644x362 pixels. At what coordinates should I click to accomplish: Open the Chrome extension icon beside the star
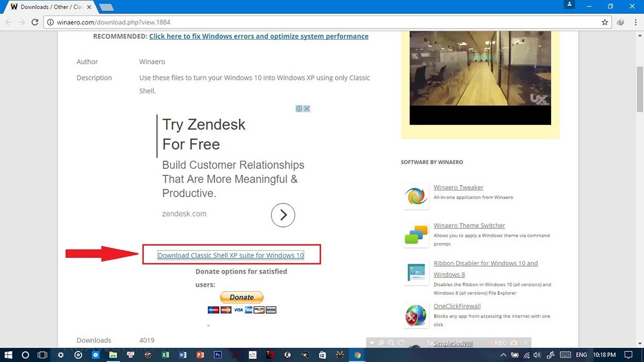pos(621,23)
